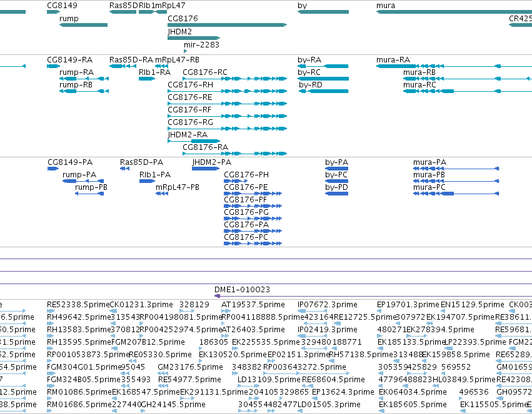532x414 pixels.
Task: Click the IP07672.3prime EST label
Action: [x=328, y=305]
